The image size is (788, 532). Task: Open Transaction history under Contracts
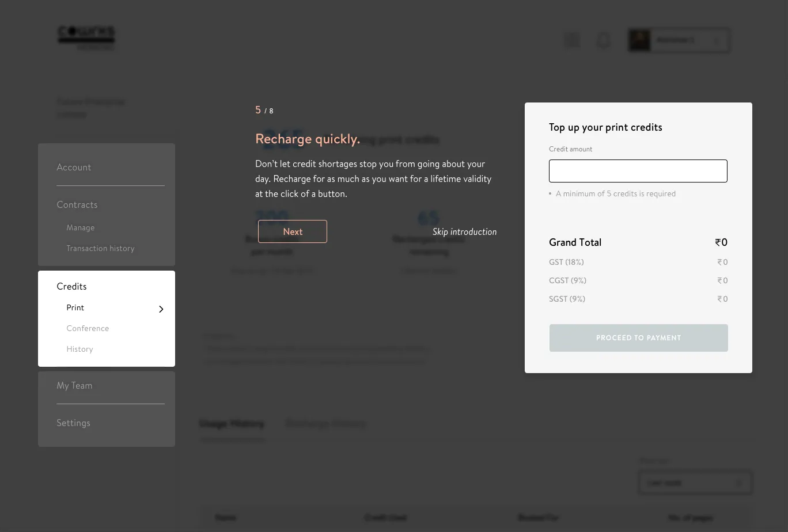click(100, 249)
